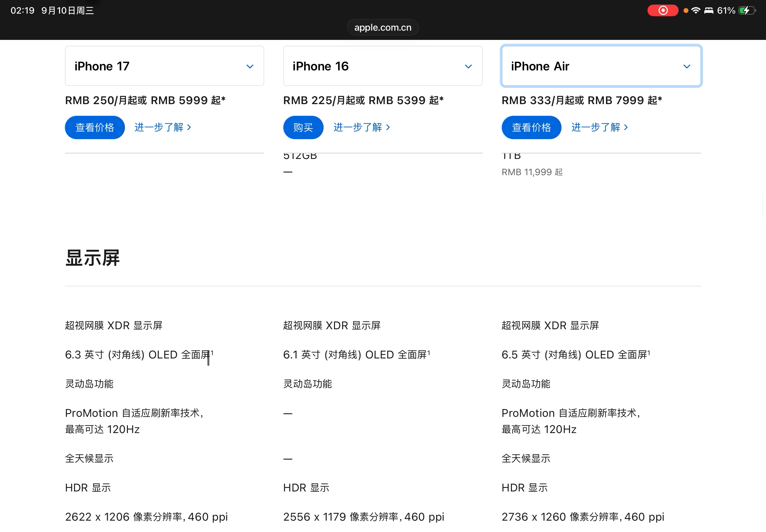Open 进一步了解 link for iPhone 16
Screen dimensions: 766x532
point(362,127)
